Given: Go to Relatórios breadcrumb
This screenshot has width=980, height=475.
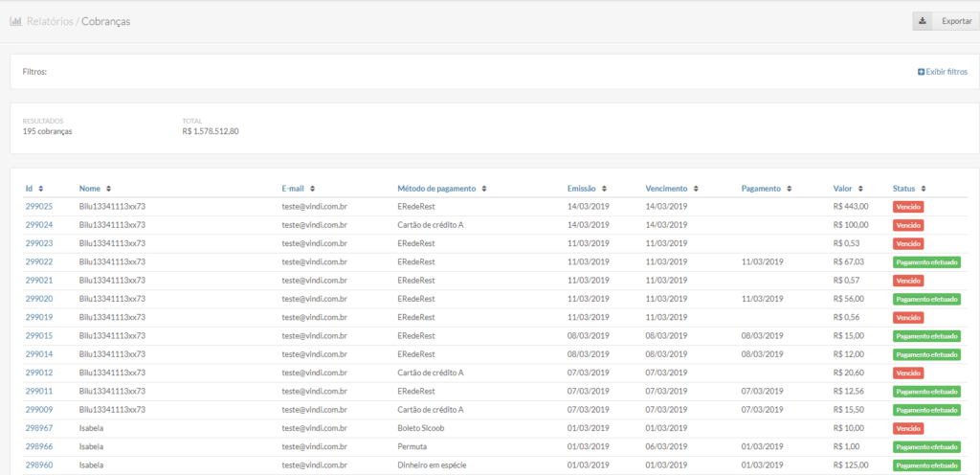Looking at the screenshot, I should [x=50, y=21].
